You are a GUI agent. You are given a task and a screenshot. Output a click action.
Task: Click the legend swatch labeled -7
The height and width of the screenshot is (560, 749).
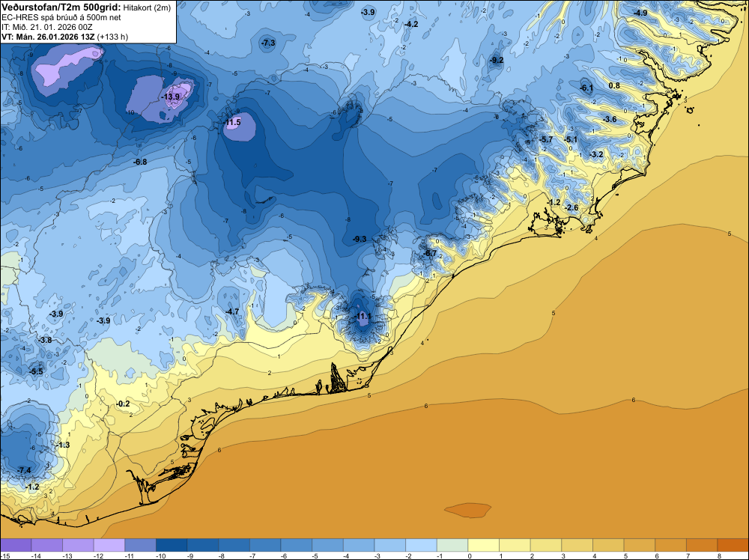tap(265, 546)
